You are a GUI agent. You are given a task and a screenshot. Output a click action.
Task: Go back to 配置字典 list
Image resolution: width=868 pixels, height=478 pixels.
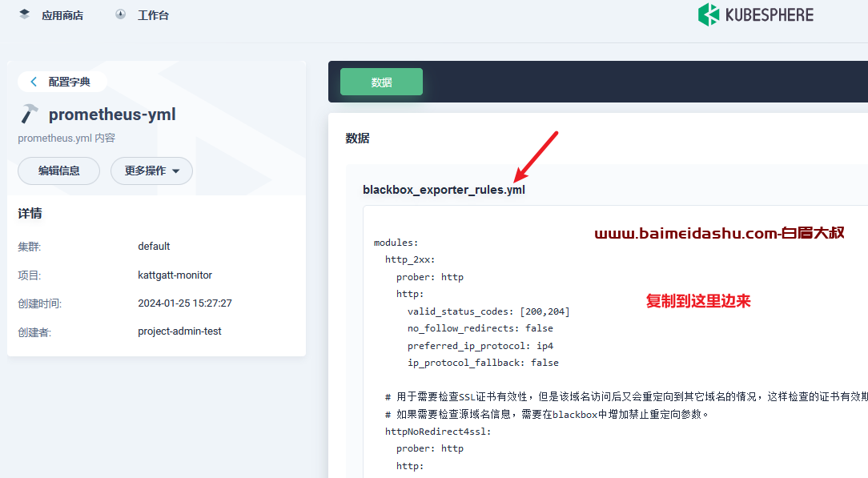point(62,82)
